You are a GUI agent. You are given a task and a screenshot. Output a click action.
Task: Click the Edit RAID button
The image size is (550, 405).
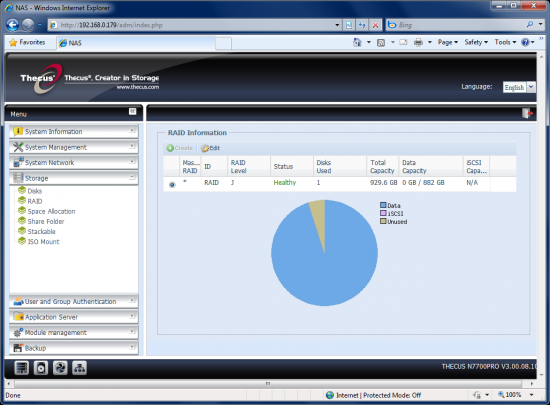pyautogui.click(x=210, y=148)
